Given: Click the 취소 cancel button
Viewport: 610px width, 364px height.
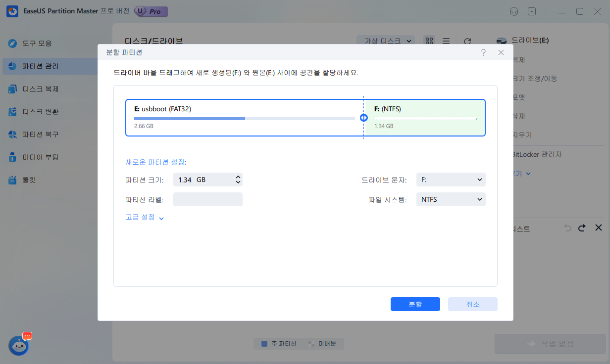Looking at the screenshot, I should tap(472, 304).
